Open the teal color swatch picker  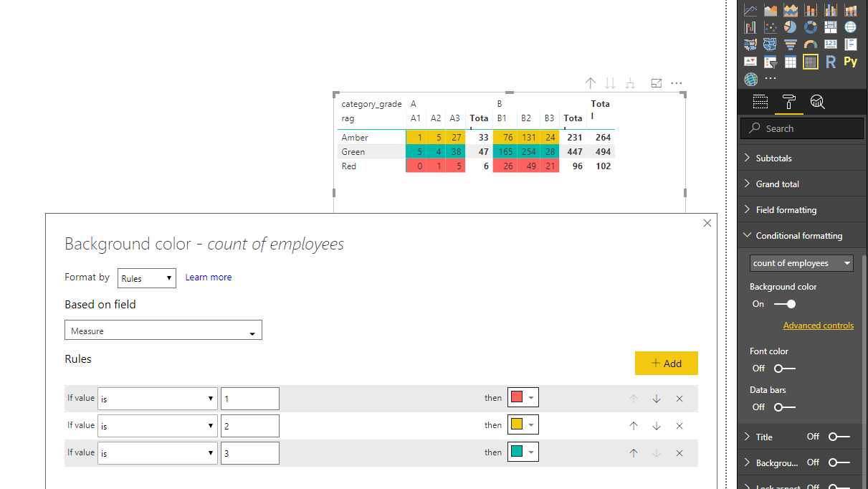point(523,452)
